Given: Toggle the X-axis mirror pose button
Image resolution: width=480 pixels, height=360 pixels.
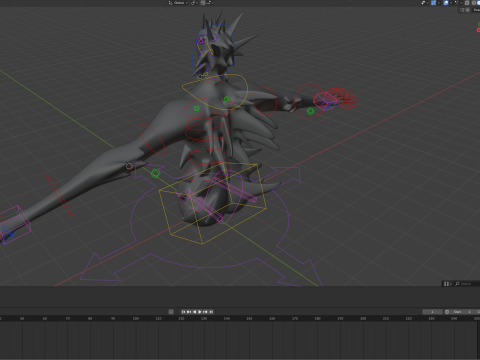Looking at the screenshot, I should (x=468, y=10).
